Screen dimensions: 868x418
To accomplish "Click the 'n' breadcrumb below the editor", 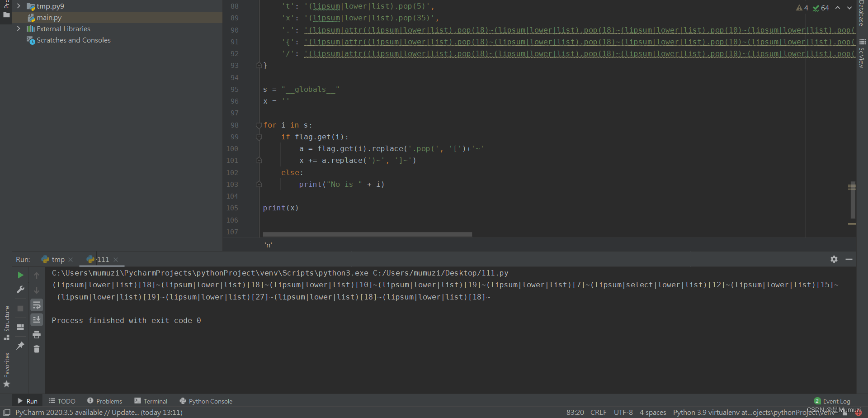I will [x=268, y=245].
